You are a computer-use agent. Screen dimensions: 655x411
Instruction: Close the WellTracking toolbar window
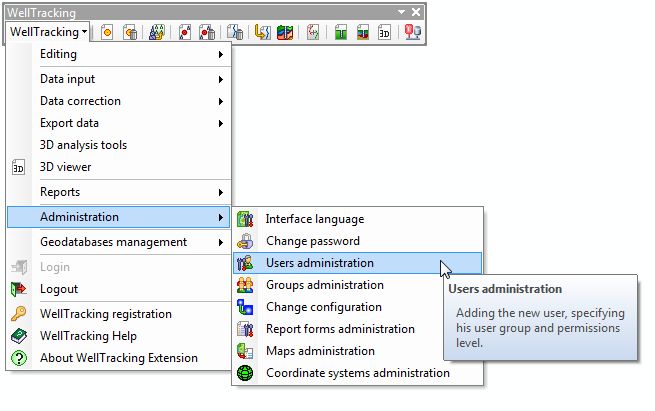(x=416, y=12)
